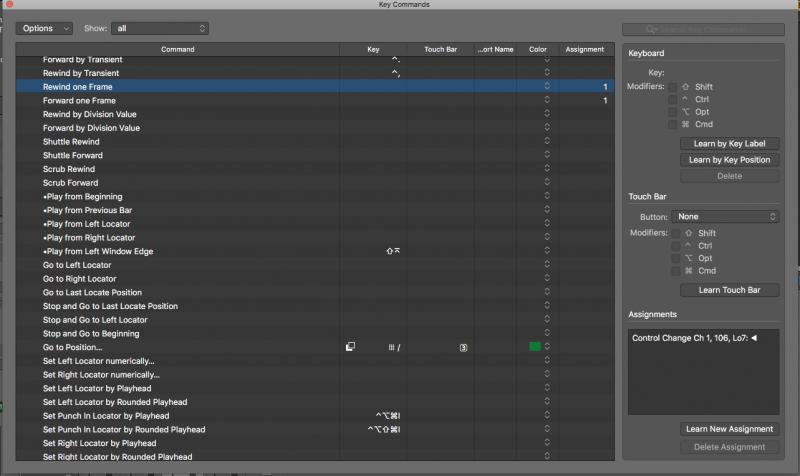The height and width of the screenshot is (476, 800).
Task: Select the Play from Left Locator command
Action: click(x=315, y=224)
